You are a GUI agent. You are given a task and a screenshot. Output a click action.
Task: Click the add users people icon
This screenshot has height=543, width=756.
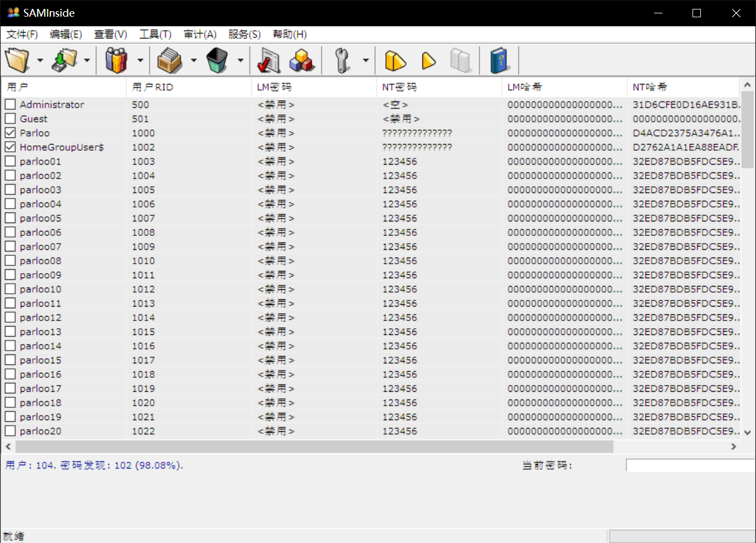pos(116,60)
